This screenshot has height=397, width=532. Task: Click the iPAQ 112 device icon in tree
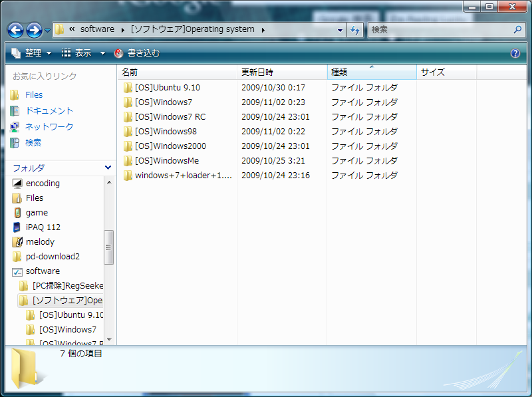[x=17, y=227]
